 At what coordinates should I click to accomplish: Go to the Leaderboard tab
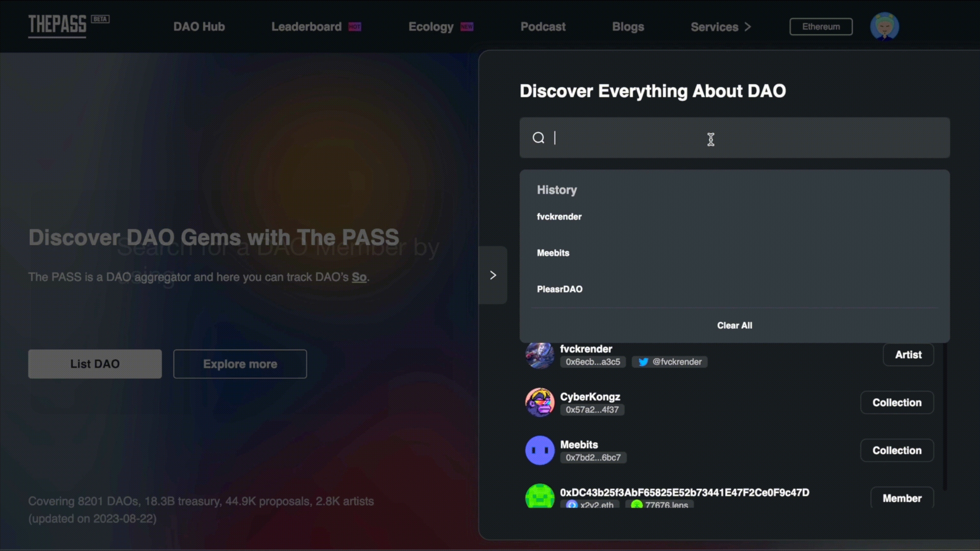(x=306, y=27)
